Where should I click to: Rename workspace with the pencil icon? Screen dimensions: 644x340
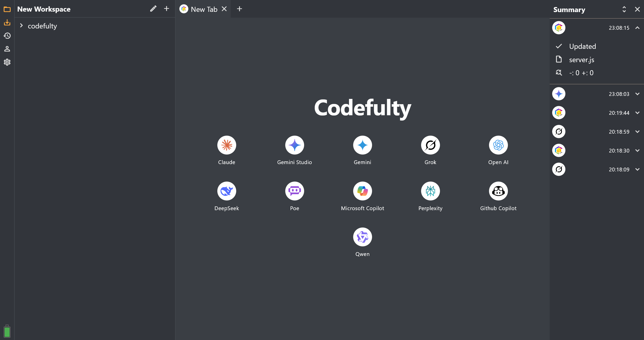coord(153,9)
